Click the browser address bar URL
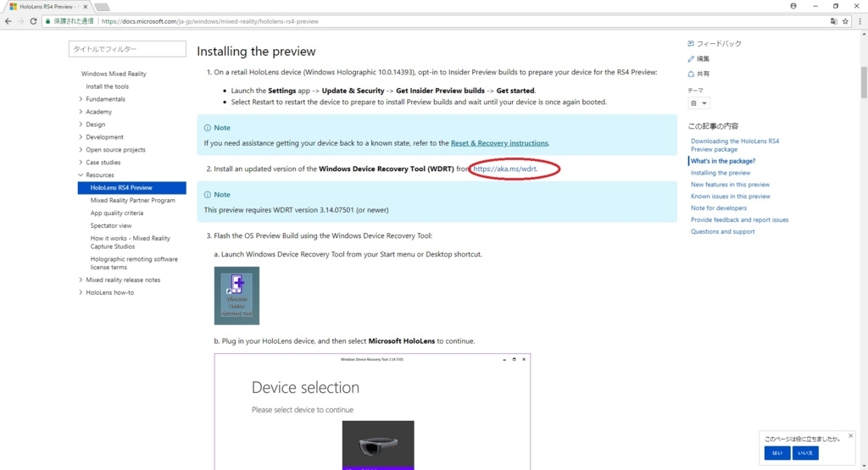 tap(210, 21)
